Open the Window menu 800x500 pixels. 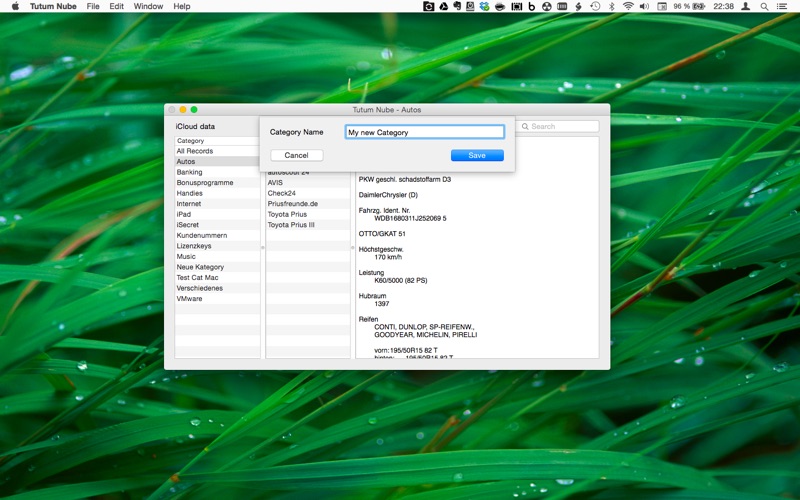point(148,6)
